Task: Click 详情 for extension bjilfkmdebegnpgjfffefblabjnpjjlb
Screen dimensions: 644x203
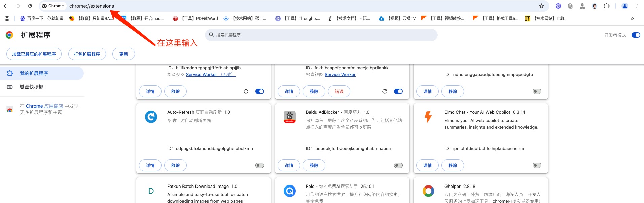Action: tap(150, 91)
